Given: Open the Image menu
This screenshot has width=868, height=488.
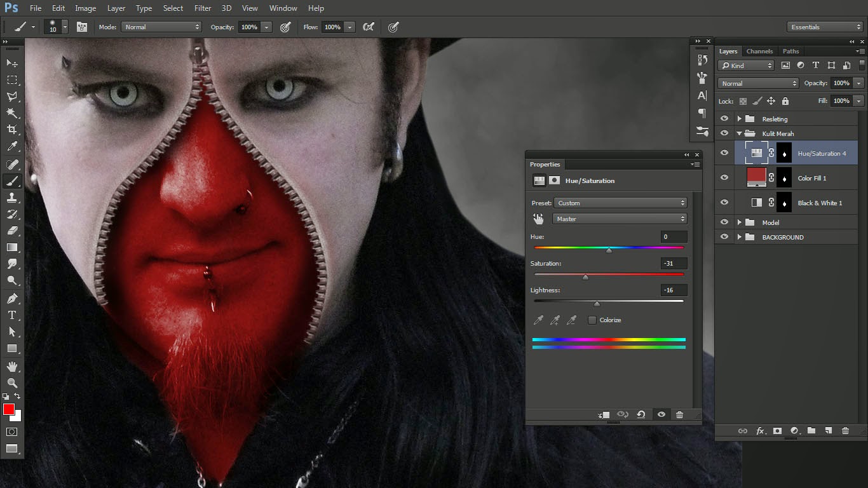Looking at the screenshot, I should coord(86,8).
